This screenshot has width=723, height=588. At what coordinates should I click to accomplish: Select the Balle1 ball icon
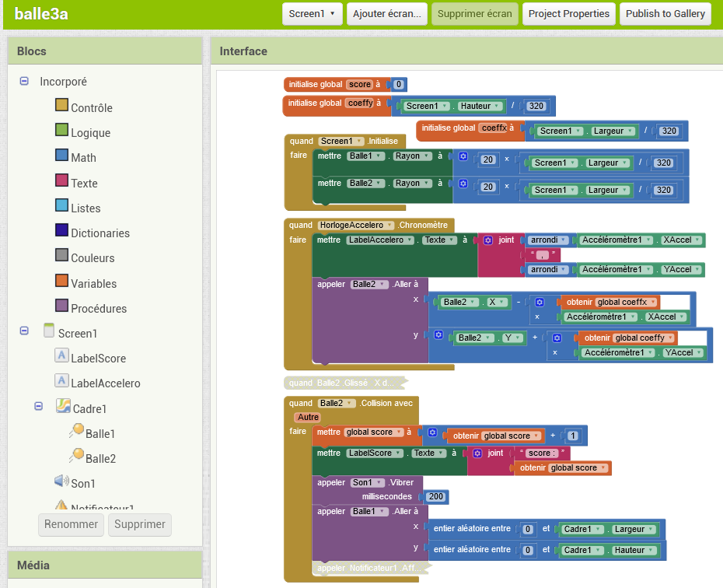tap(76, 431)
